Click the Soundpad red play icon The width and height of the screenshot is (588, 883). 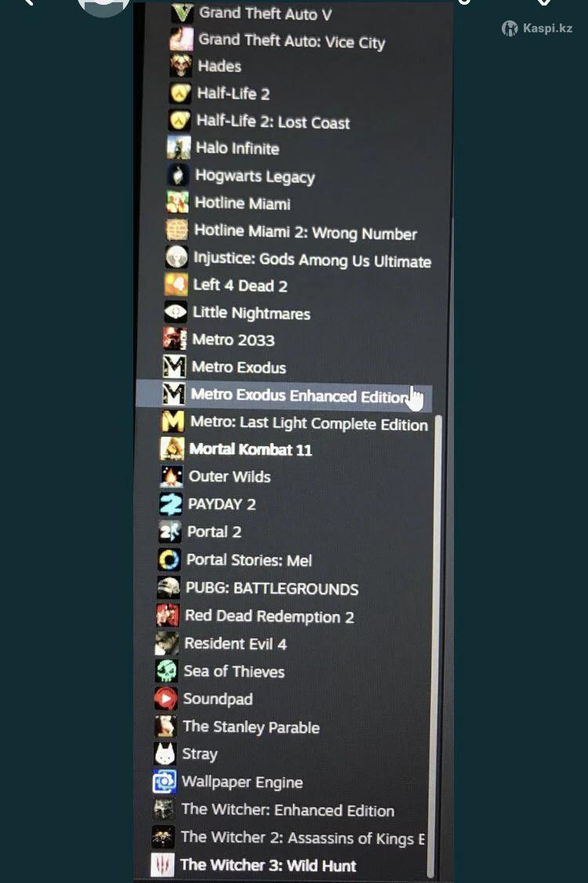[165, 698]
